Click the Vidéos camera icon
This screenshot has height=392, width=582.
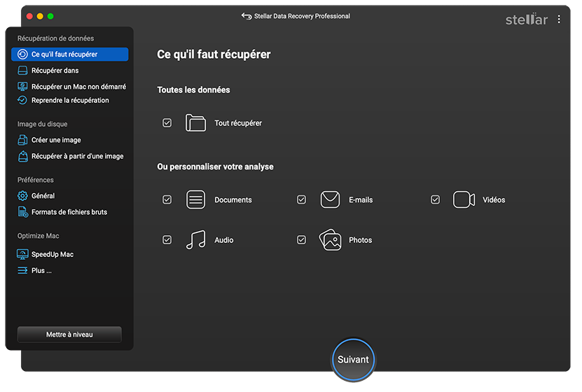coord(464,199)
